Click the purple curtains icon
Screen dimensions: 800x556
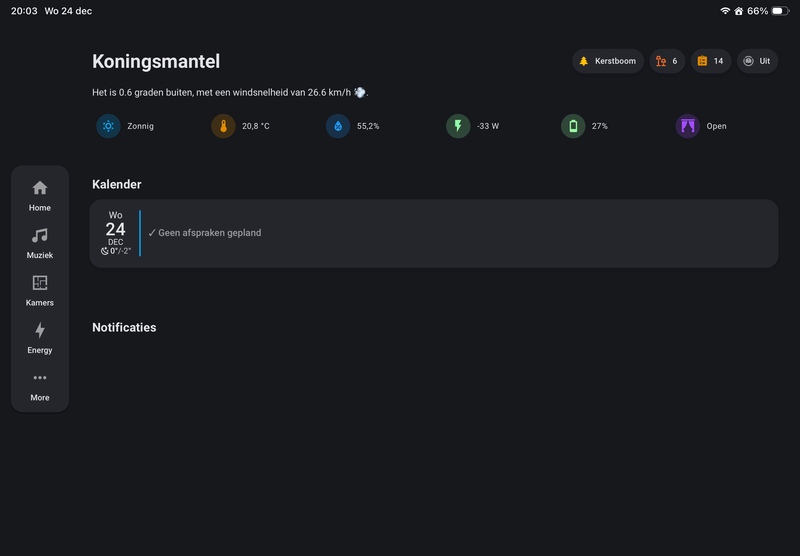coord(688,126)
